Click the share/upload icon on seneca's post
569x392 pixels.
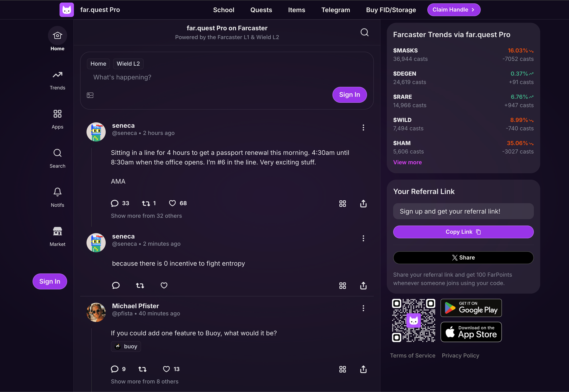click(364, 203)
